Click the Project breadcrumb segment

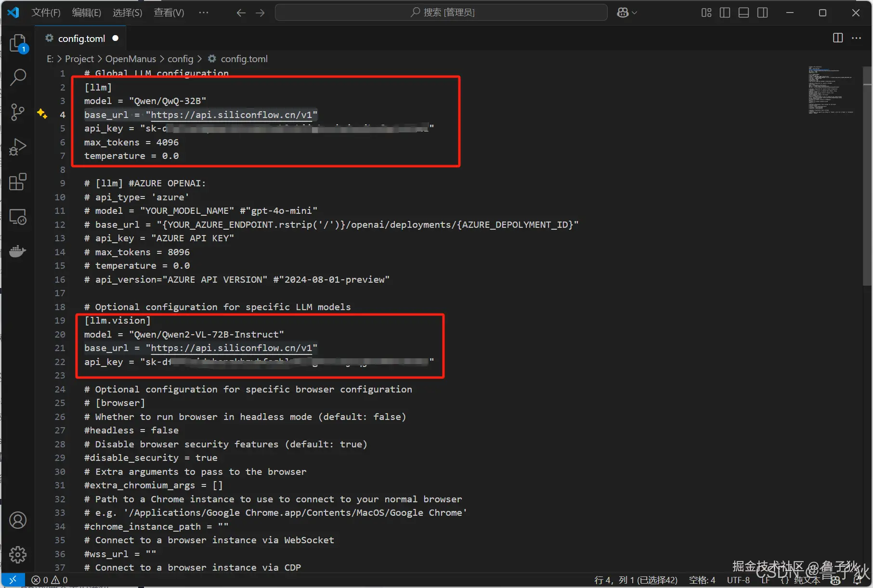tap(79, 59)
